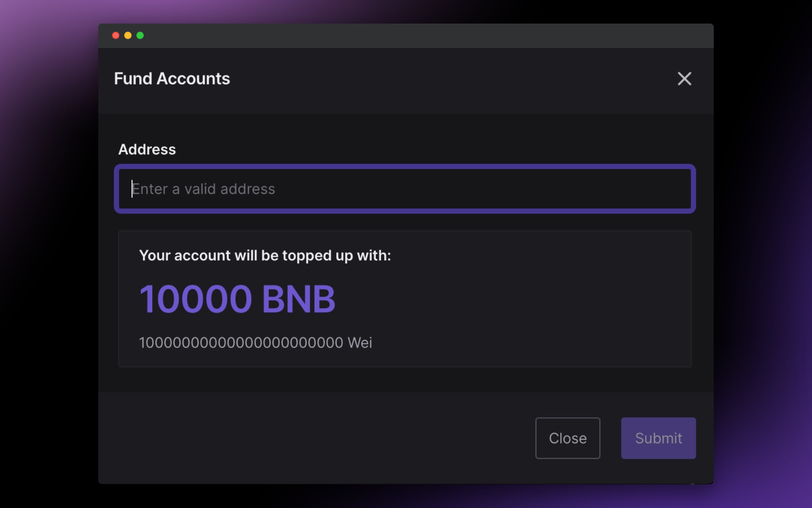
Task: Click the 10000 BNB amount text
Action: coord(238,299)
